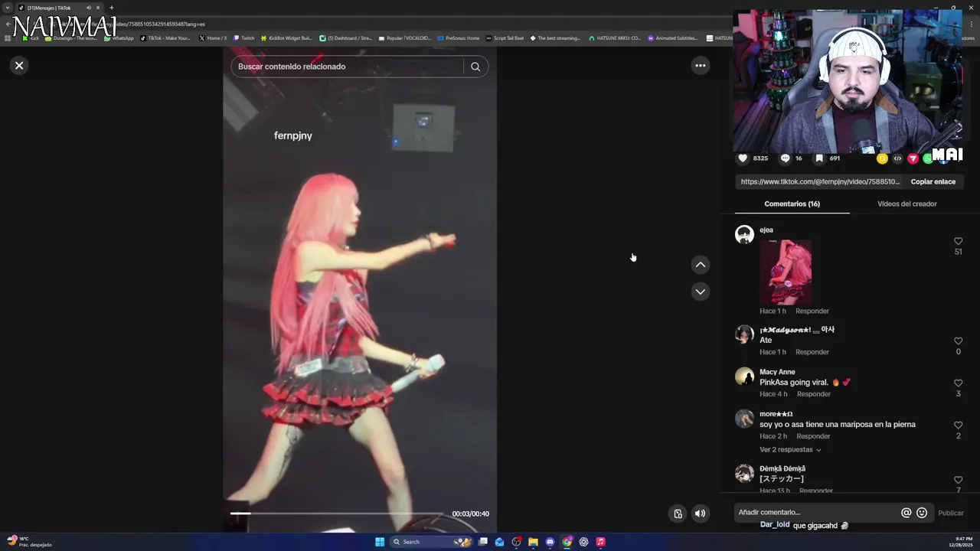Open Task View in taskbar

pyautogui.click(x=483, y=542)
